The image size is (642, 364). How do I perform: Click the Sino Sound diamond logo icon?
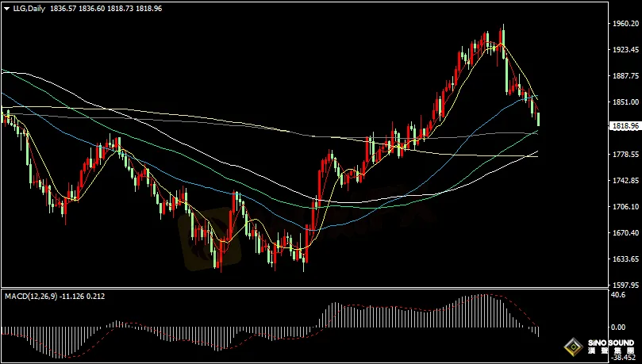[571, 347]
